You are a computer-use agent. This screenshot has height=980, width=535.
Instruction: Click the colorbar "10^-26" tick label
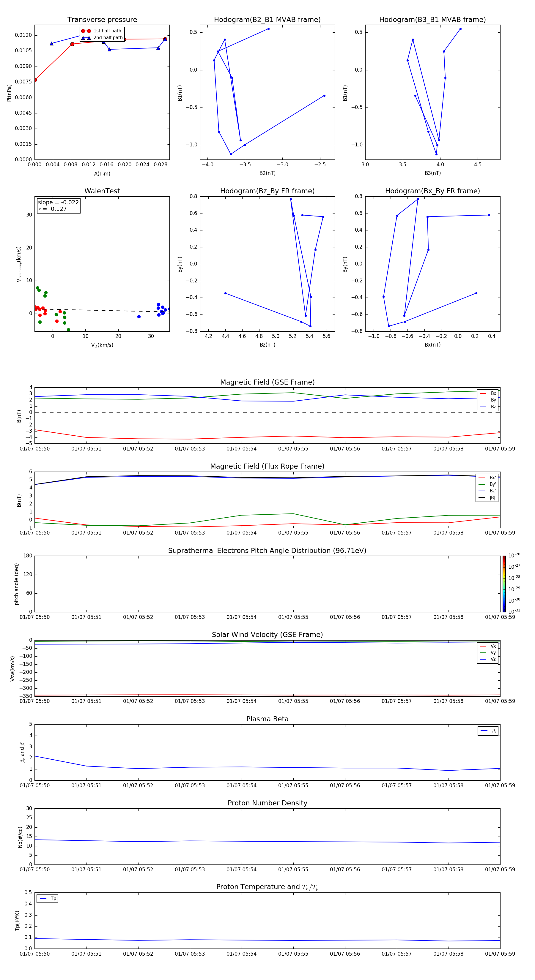tap(514, 555)
